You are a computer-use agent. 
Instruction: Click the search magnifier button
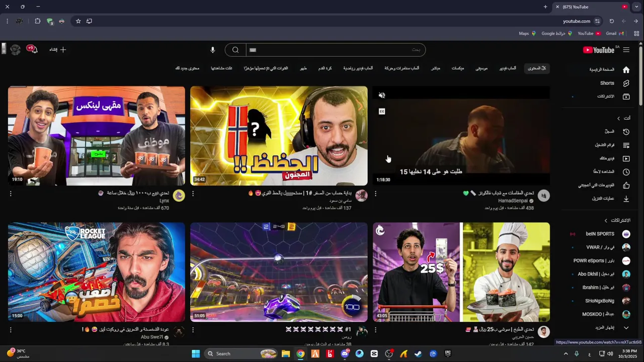[235, 50]
